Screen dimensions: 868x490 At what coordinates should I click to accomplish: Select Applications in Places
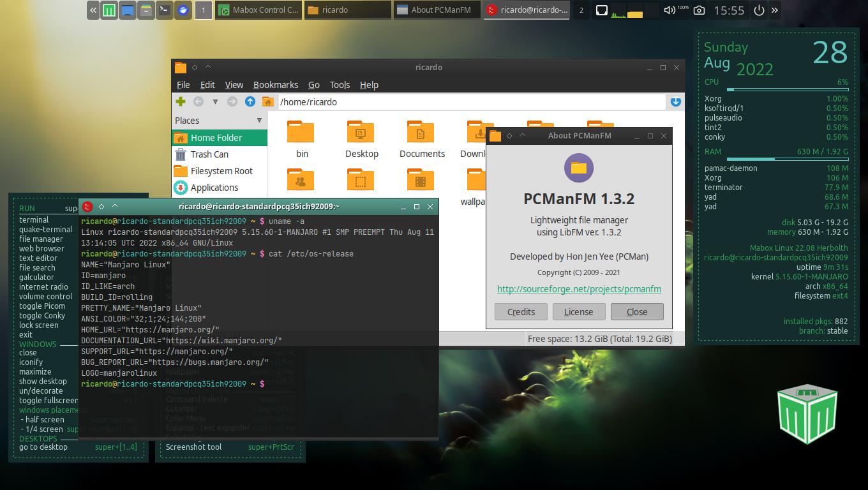click(x=220, y=187)
